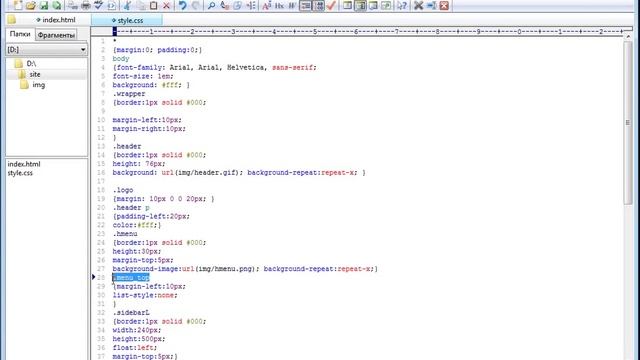640x360 pixels.
Task: Undo the last edit with the blue arrow
Action: coord(182,5)
